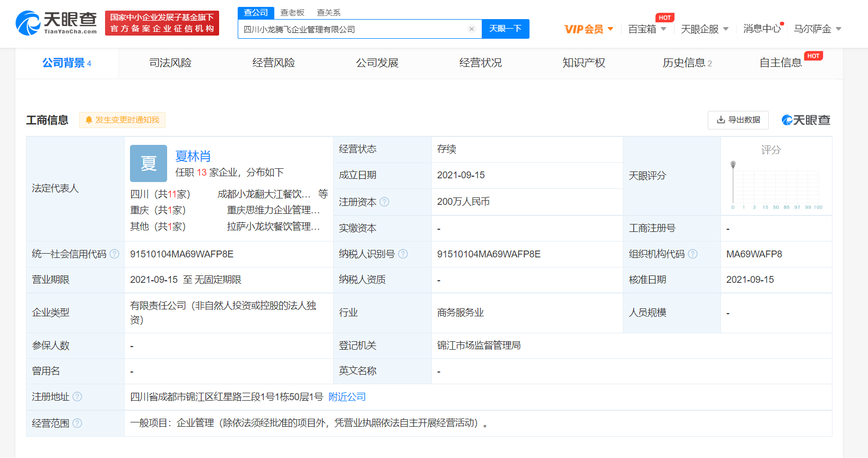Click the 天眼查 watermark logo by export button

coord(806,120)
